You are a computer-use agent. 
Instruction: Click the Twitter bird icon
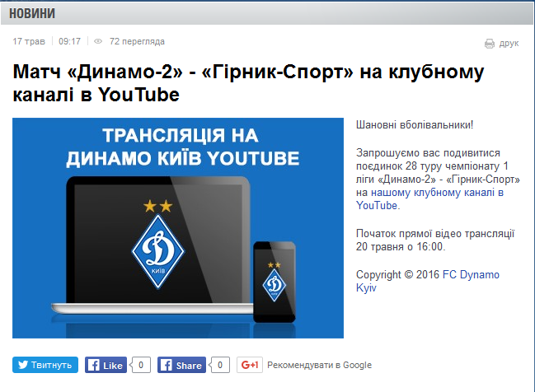click(23, 365)
